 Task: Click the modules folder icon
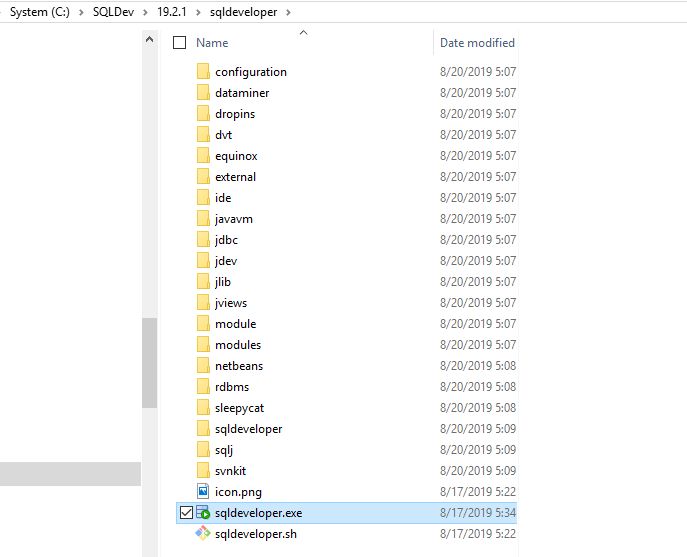(203, 345)
